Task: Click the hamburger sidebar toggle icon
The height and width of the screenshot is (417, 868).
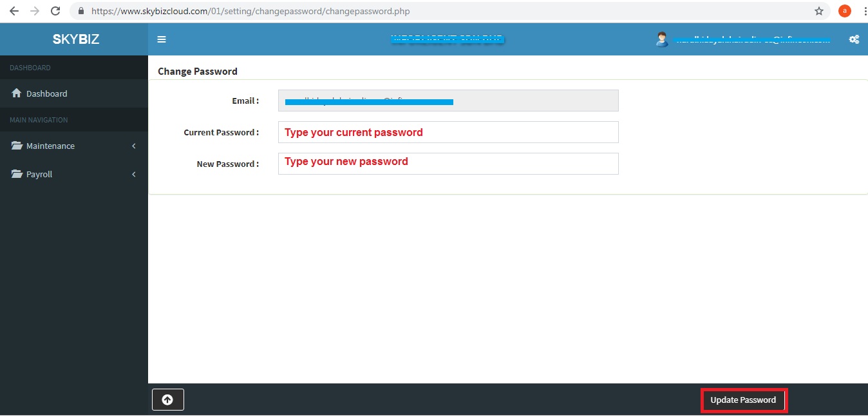Action: point(162,39)
